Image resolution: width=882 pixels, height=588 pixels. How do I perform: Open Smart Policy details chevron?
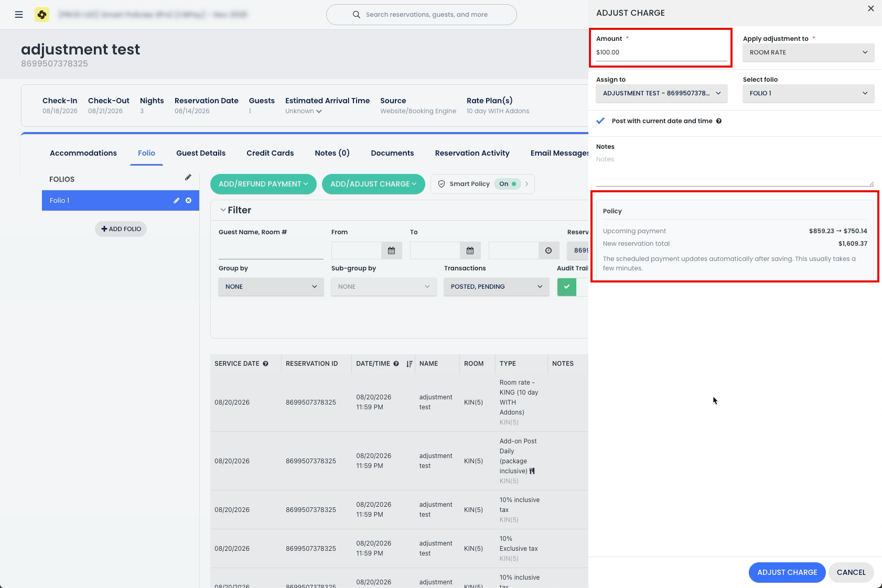coord(527,184)
